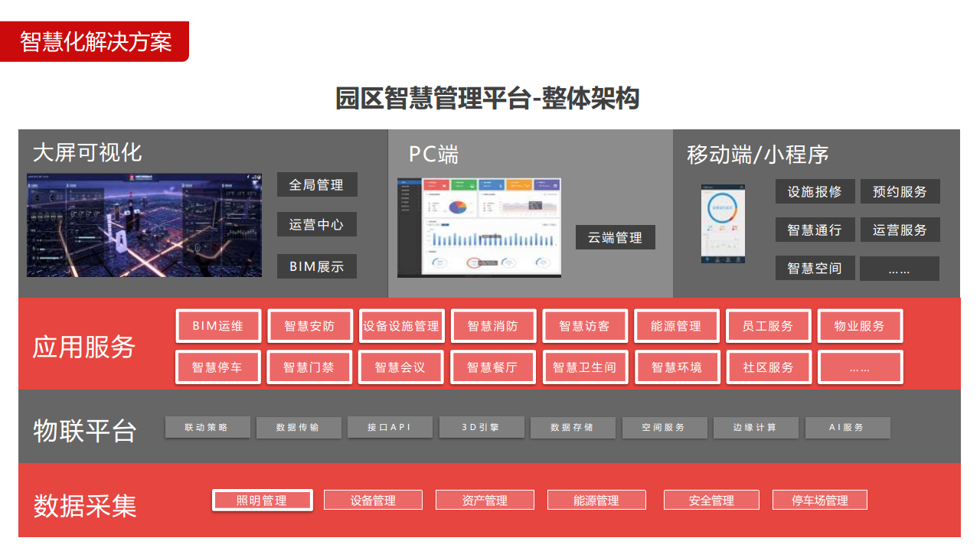The image size is (980, 551).
Task: Select 运营服务 in mobile section
Action: click(900, 230)
